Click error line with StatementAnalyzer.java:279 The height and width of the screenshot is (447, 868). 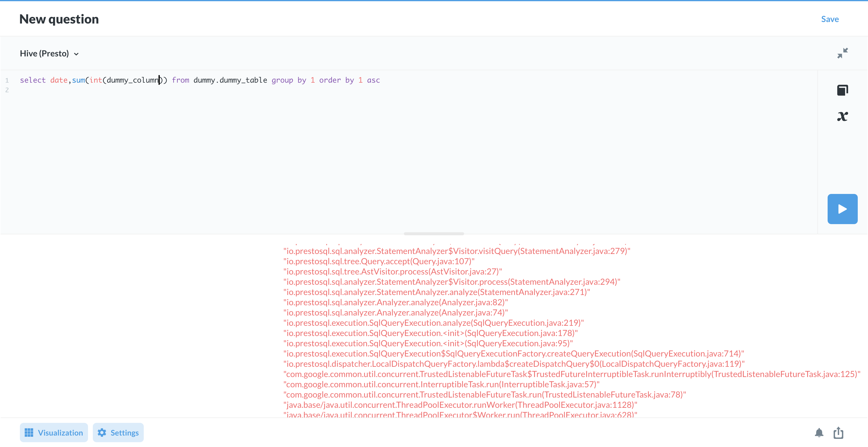tap(457, 251)
